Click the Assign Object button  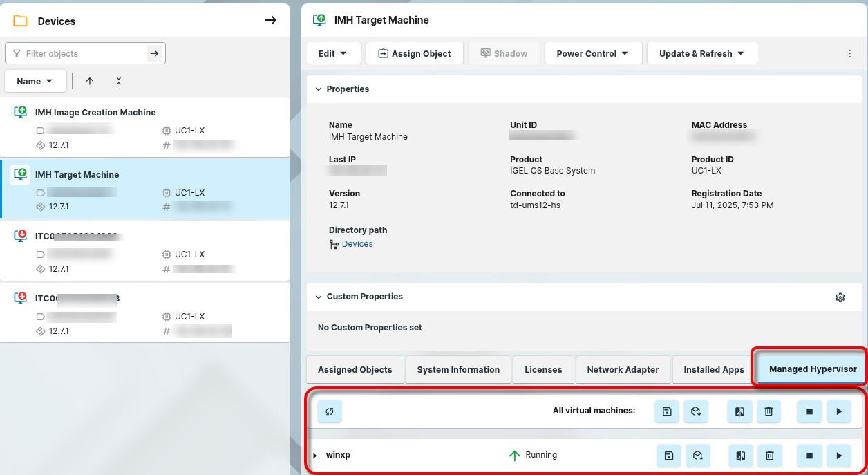click(415, 53)
